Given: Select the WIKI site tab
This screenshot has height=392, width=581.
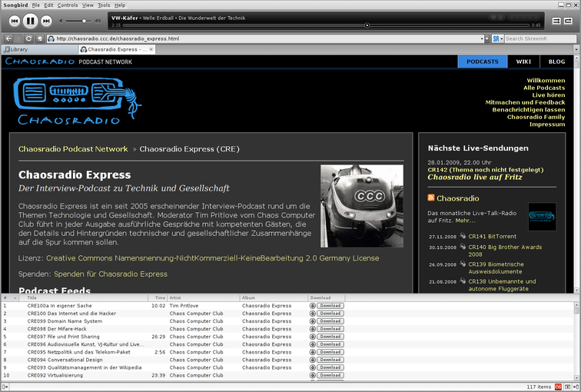Looking at the screenshot, I should (523, 61).
